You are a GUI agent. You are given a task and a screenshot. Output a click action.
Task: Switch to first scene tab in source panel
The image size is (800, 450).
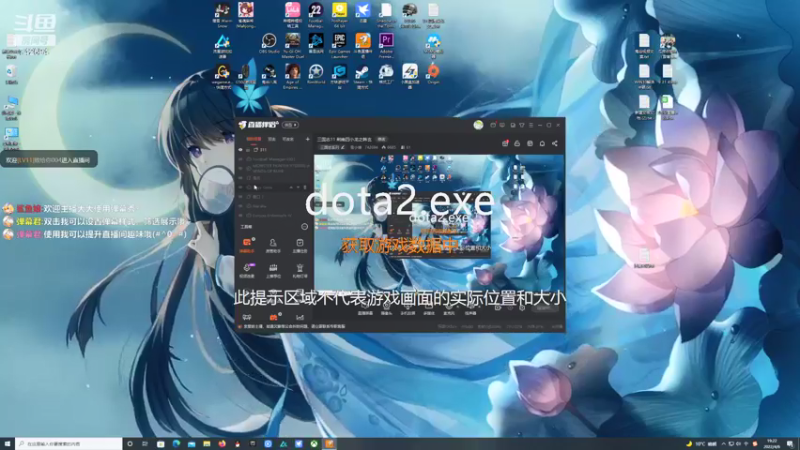(x=253, y=139)
